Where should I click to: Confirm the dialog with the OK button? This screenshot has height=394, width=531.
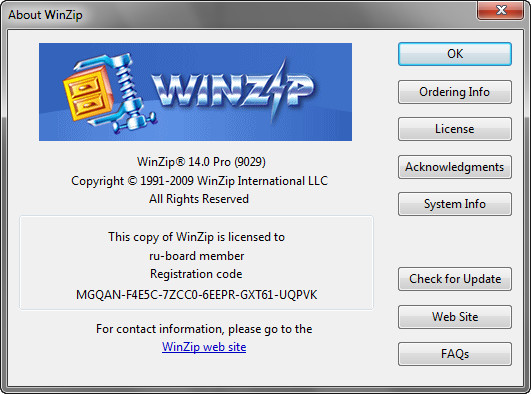[x=455, y=54]
